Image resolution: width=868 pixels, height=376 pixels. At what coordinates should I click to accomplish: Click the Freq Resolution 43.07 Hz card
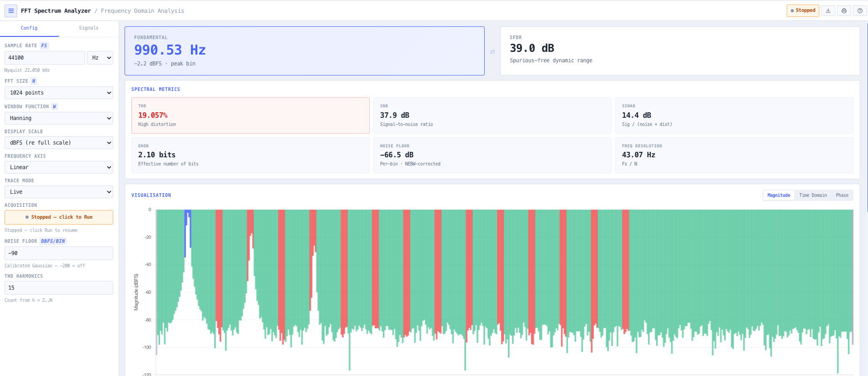click(734, 155)
